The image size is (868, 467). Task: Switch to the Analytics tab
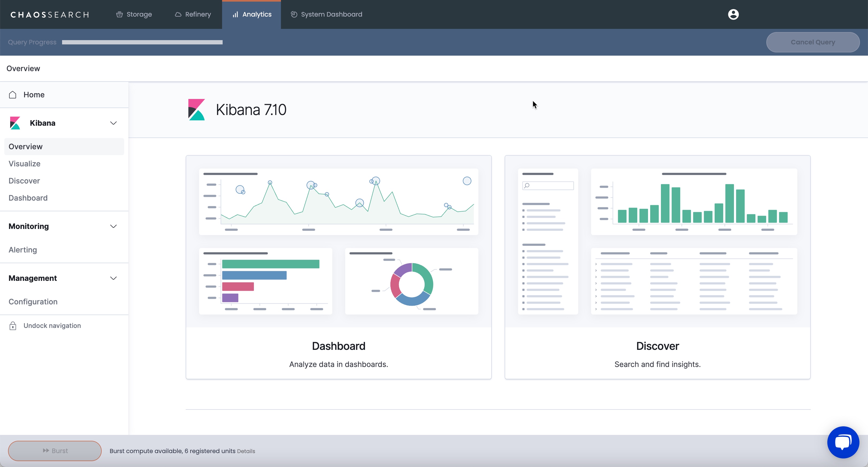click(x=252, y=14)
